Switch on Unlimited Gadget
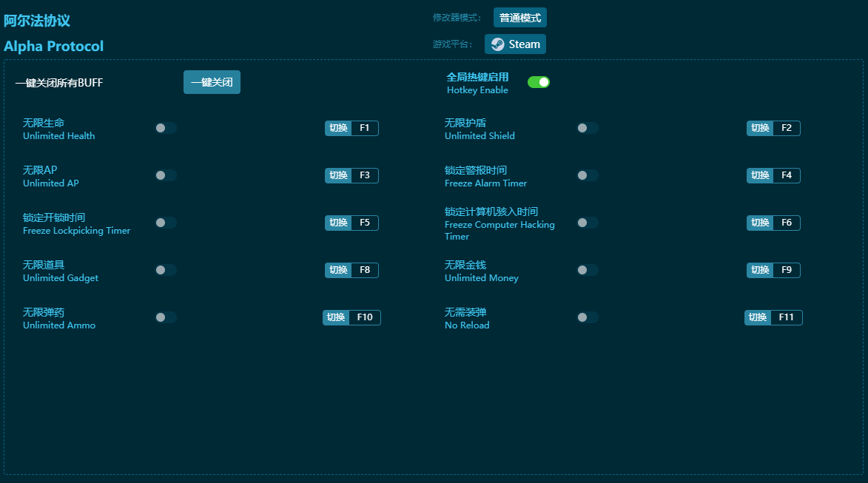 click(x=166, y=270)
